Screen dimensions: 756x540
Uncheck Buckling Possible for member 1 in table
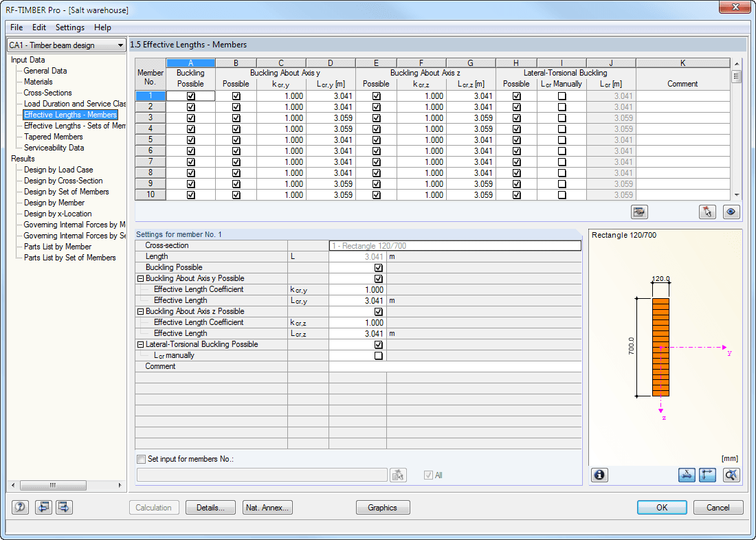click(191, 96)
